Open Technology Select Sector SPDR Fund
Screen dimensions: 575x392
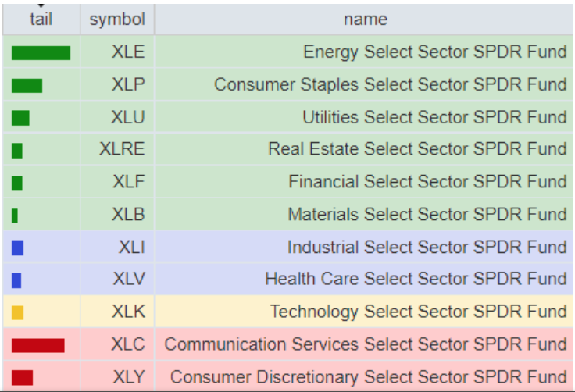tap(418, 312)
